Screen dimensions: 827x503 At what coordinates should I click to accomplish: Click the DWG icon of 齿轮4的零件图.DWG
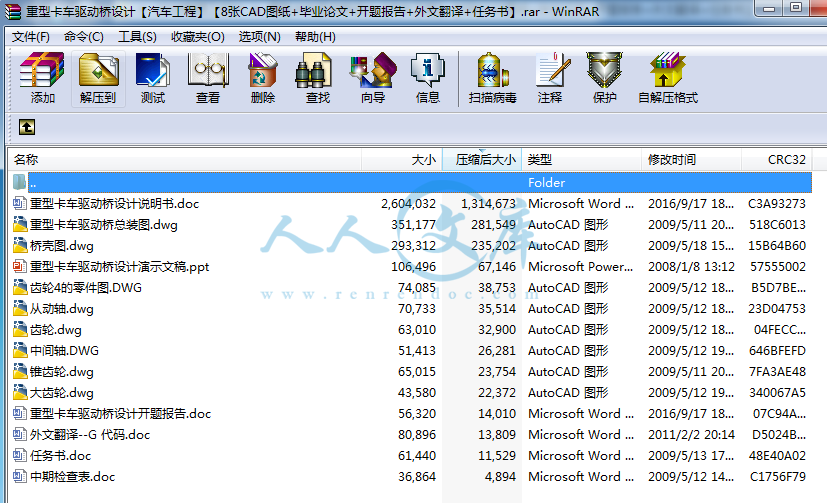coord(20,287)
